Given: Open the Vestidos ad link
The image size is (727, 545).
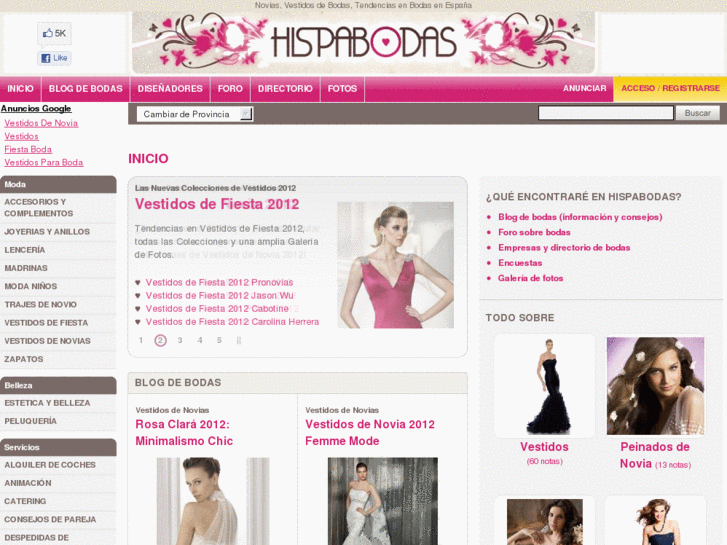Looking at the screenshot, I should point(21,136).
